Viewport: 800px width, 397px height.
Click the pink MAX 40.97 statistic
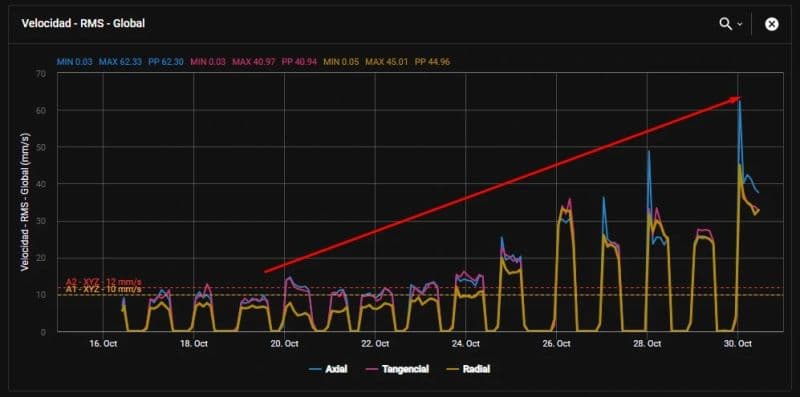click(x=255, y=62)
